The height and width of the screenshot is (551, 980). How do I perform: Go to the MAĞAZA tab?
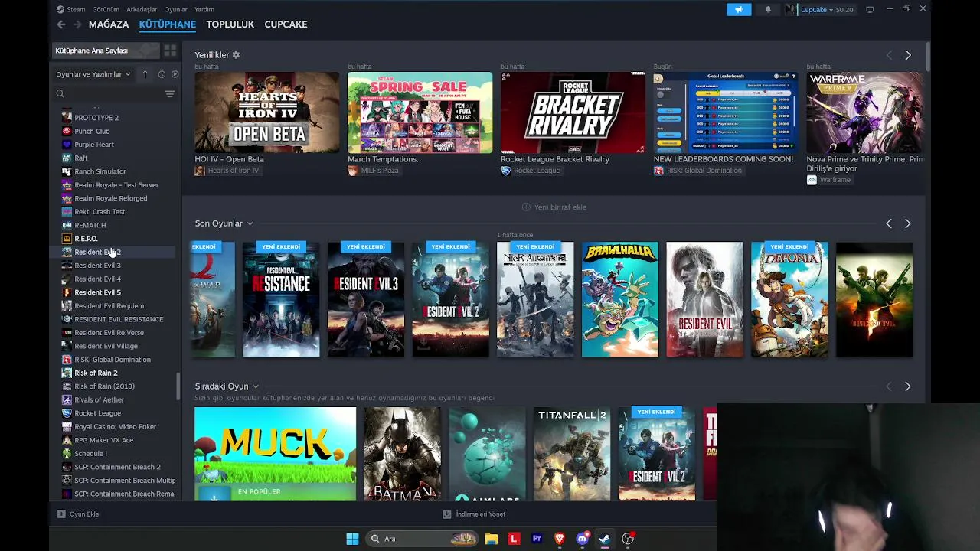tap(109, 24)
